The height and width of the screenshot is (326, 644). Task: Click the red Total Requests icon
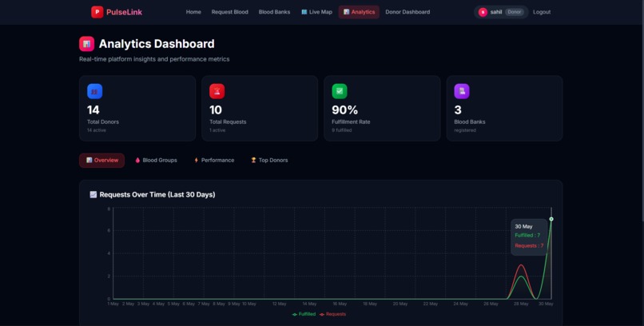[x=217, y=92]
